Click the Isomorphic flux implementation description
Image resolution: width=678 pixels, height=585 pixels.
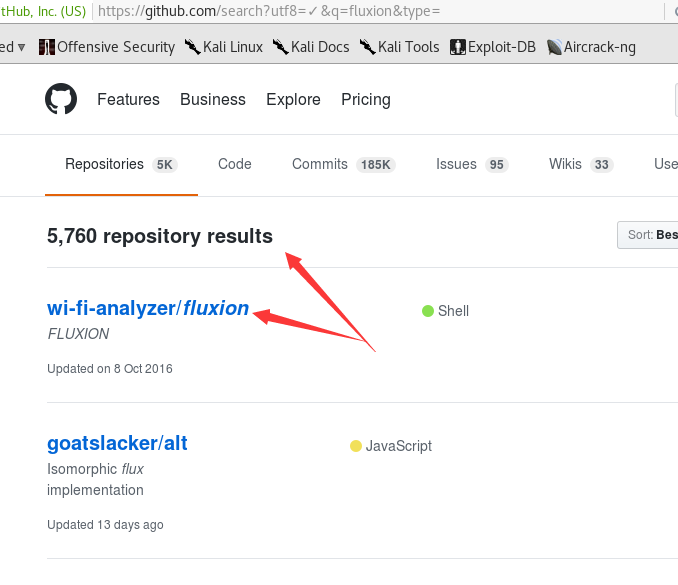pos(96,480)
